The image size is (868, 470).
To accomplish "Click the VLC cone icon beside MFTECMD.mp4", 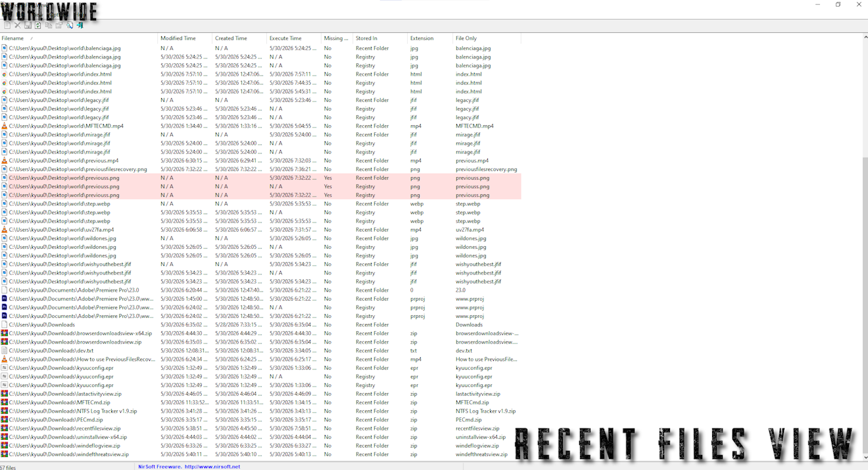I will coord(5,126).
